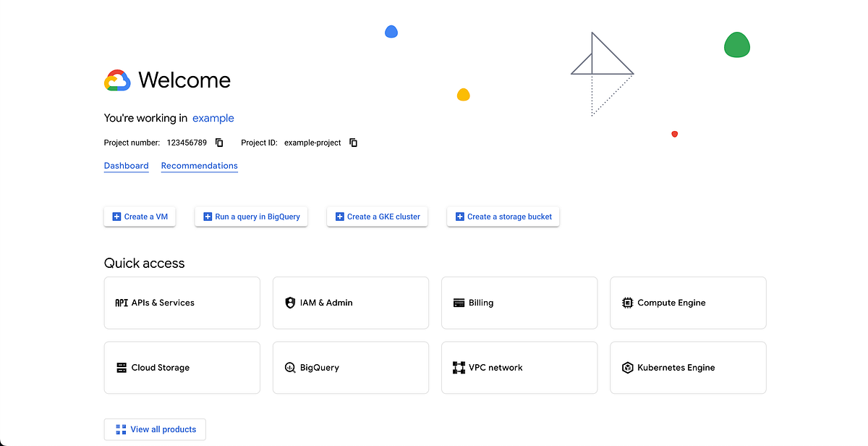Click the Create a VM button
This screenshot has height=446, width=868.
tap(140, 216)
